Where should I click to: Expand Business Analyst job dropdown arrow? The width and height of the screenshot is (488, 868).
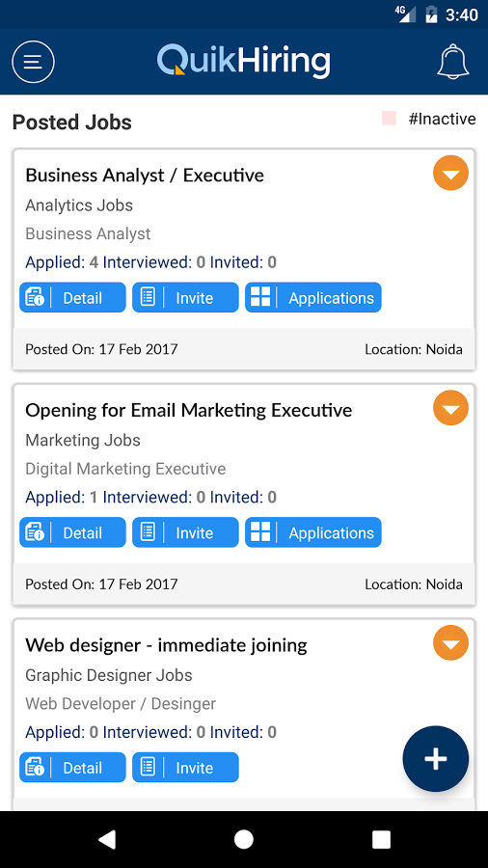[451, 174]
